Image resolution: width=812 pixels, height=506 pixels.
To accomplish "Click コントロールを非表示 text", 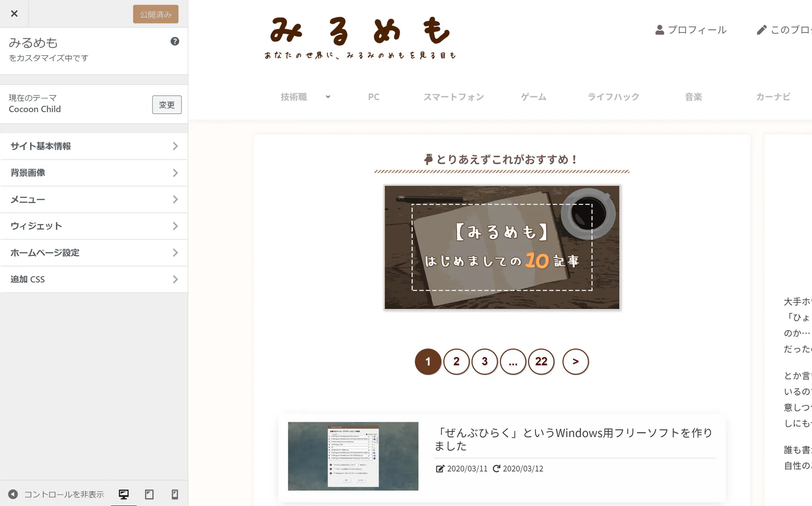I will (x=64, y=494).
